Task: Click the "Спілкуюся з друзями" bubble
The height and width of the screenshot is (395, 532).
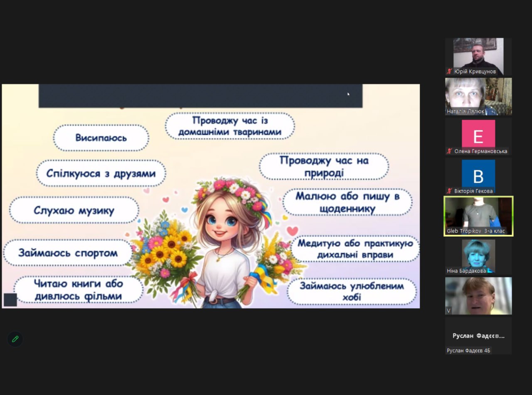Action: [x=101, y=173]
